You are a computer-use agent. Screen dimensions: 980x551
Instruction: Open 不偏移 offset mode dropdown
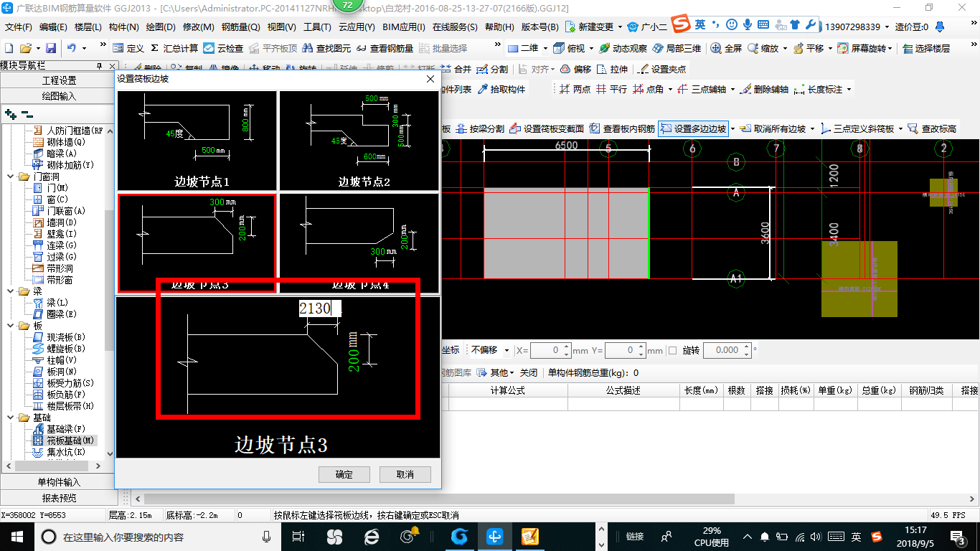point(507,351)
